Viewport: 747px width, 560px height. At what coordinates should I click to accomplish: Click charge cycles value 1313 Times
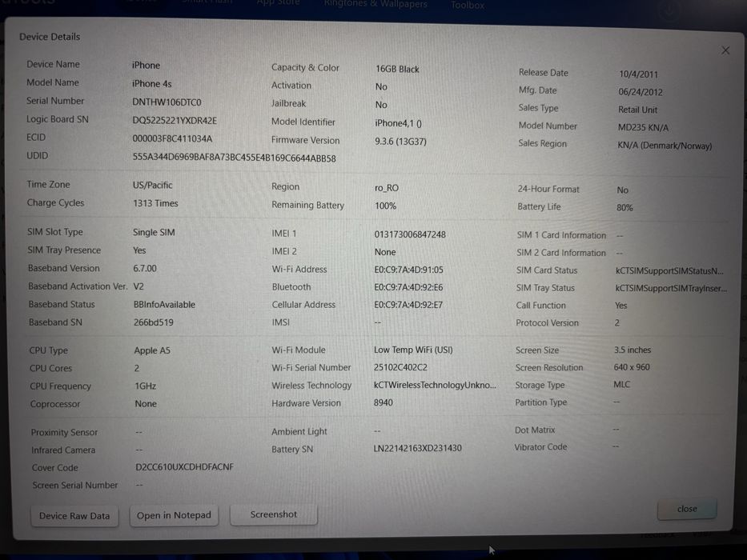(155, 203)
